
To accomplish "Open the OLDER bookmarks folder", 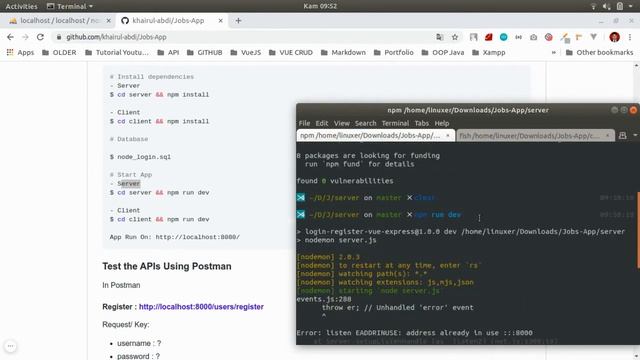I will click(x=59, y=53).
